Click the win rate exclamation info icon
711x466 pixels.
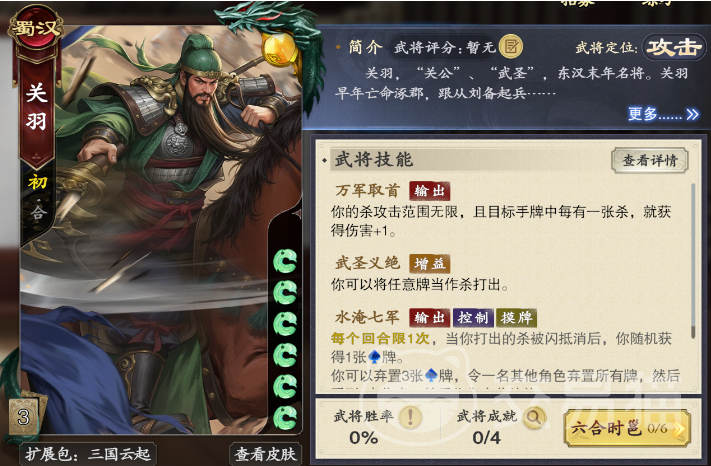(x=410, y=417)
